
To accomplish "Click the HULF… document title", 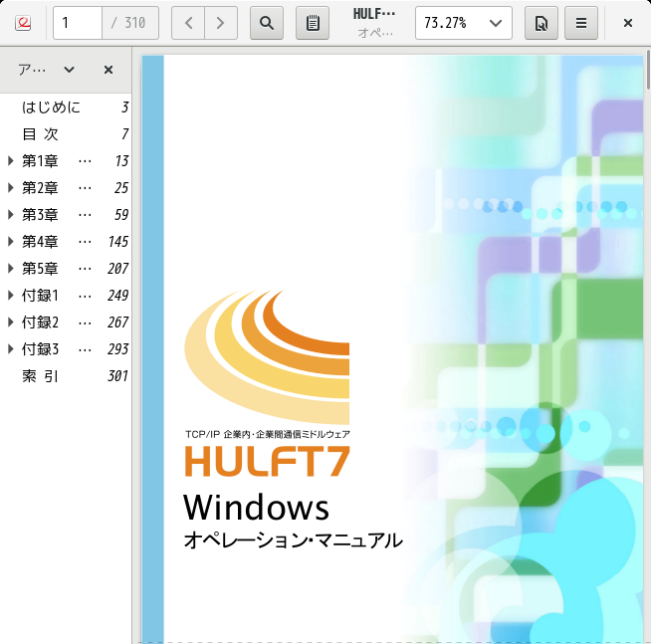I will (x=373, y=14).
